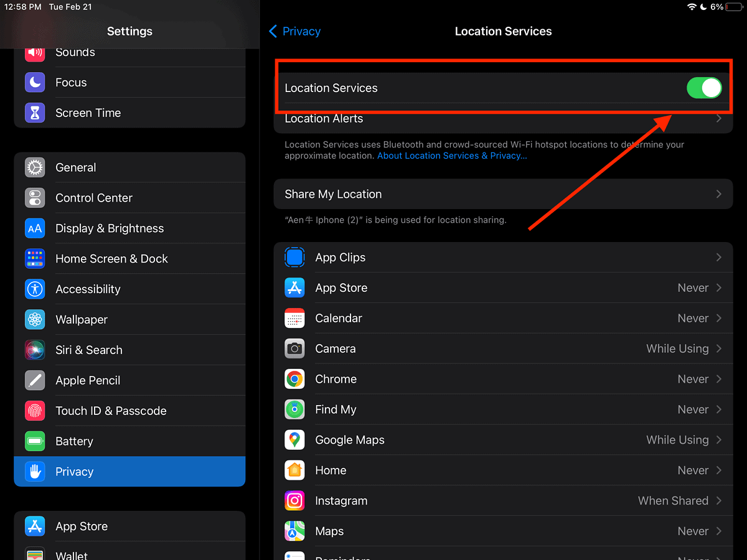Expand Share My Location options

pyautogui.click(x=503, y=194)
